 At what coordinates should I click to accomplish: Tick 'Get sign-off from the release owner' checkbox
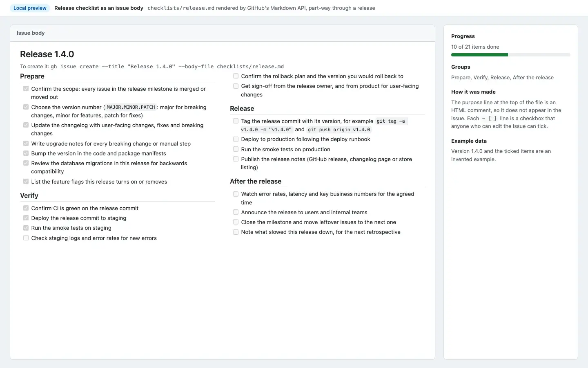pos(236,86)
